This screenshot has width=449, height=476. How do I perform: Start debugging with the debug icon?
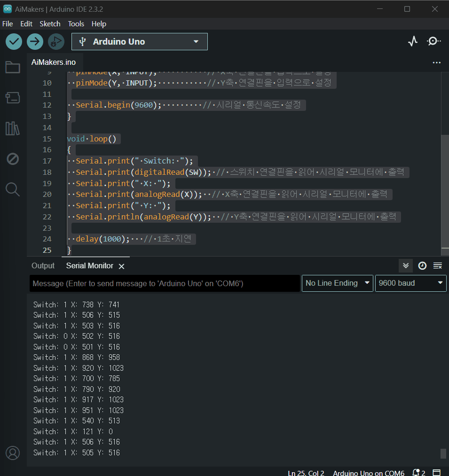[x=56, y=41]
